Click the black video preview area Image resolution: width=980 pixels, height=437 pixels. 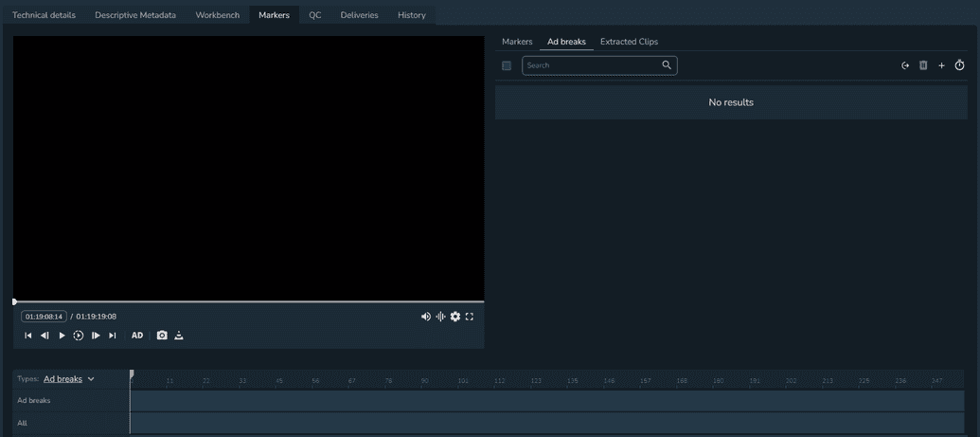pos(248,168)
